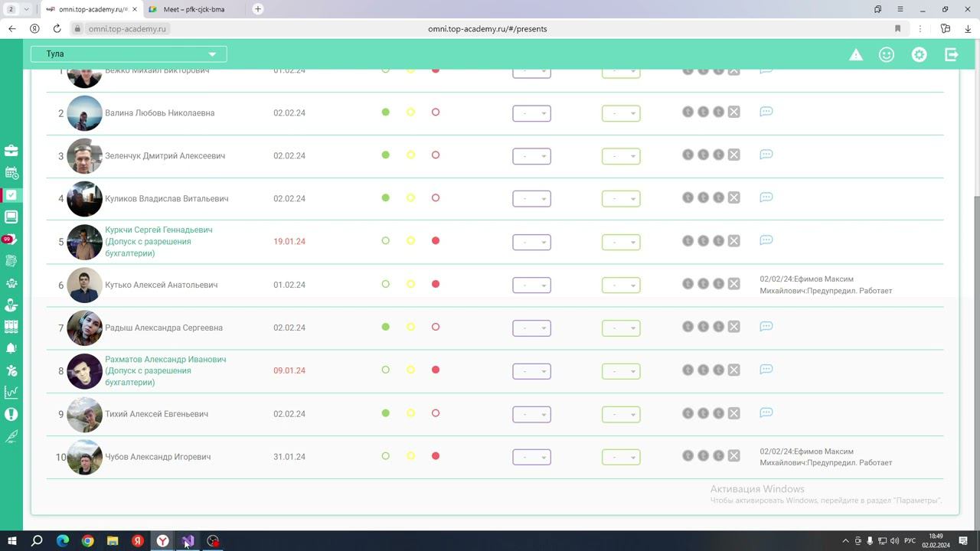Mark Валина Любовь Николаевна present with green circle
The height and width of the screenshot is (551, 980).
click(x=386, y=112)
